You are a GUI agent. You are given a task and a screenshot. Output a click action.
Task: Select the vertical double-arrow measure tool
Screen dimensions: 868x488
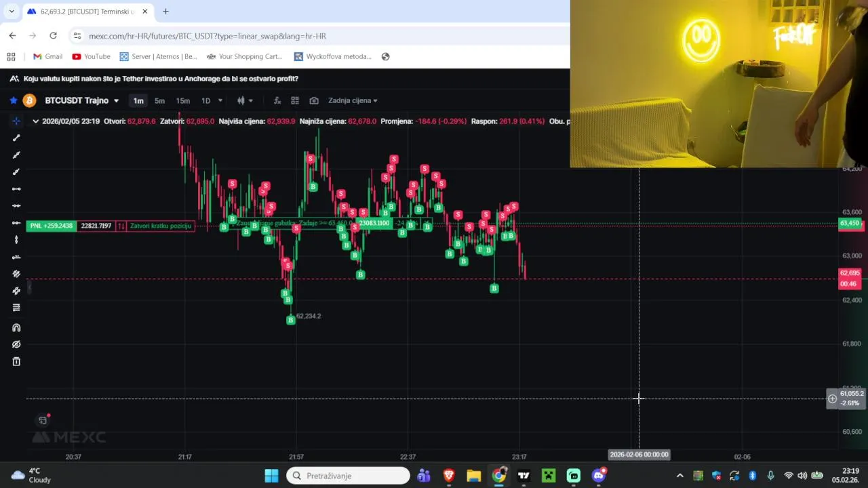pyautogui.click(x=16, y=240)
